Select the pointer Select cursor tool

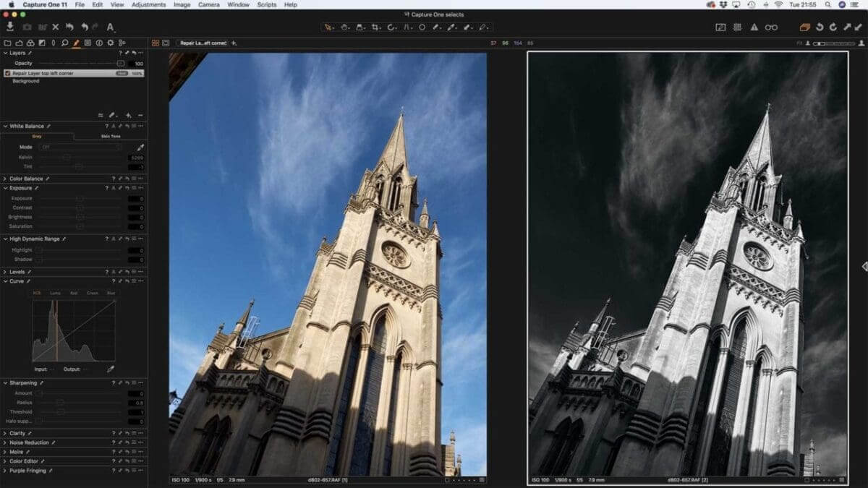click(x=328, y=27)
